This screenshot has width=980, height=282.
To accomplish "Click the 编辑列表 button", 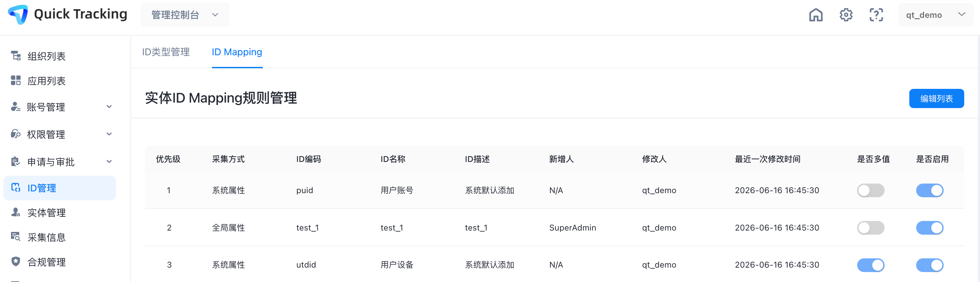I will [936, 98].
